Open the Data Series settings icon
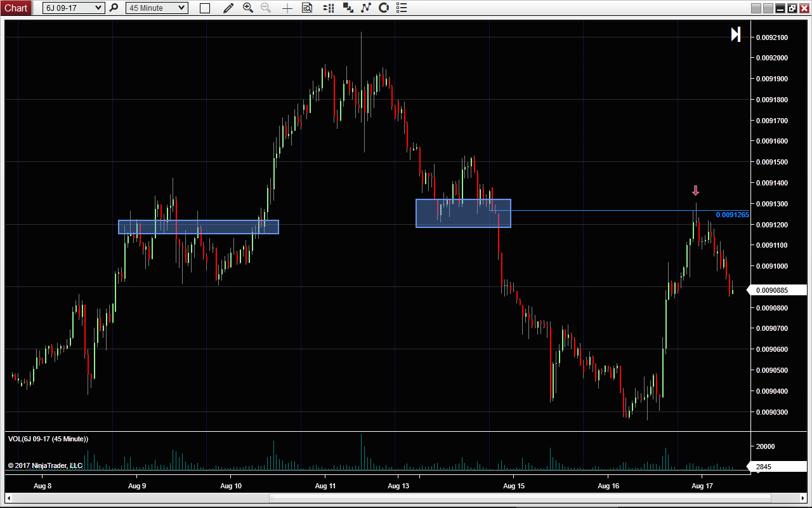 point(348,8)
